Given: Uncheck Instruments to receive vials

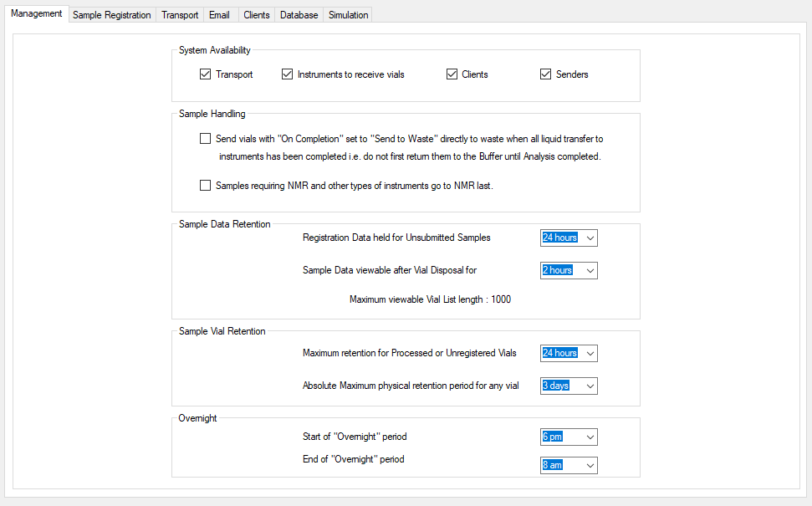Looking at the screenshot, I should pos(287,74).
